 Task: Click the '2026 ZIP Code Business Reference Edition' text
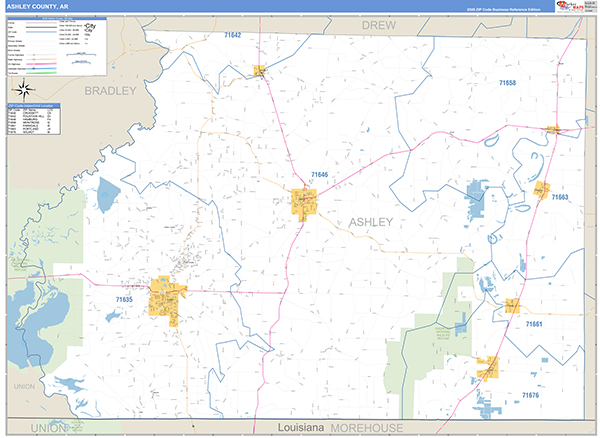pyautogui.click(x=504, y=10)
